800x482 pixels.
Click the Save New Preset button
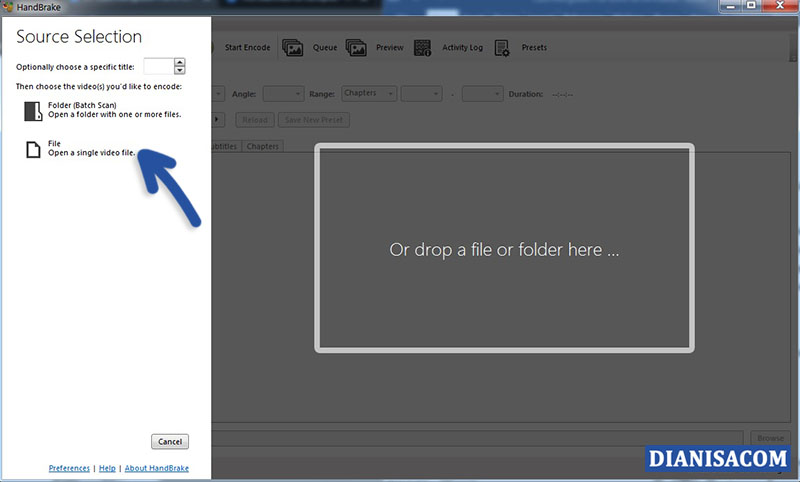point(314,120)
